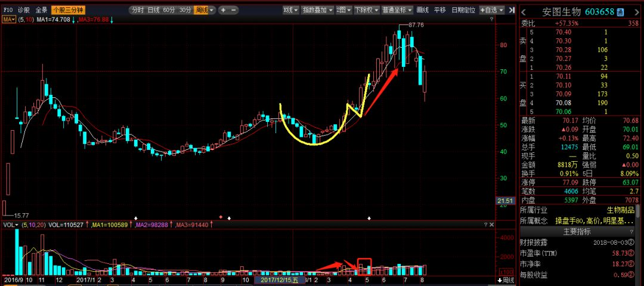Screen dimensions: 644x286
Task: Zoom in chart with plus button
Action: (223, 10)
